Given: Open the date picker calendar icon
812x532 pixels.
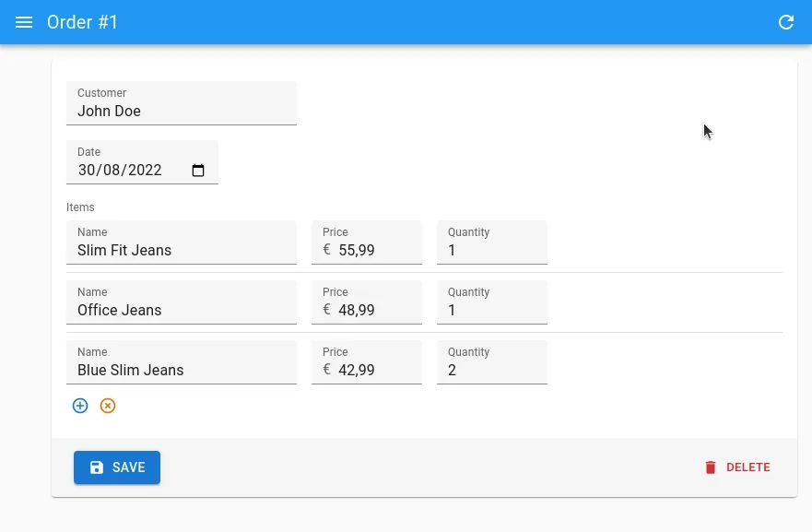Looking at the screenshot, I should click(x=198, y=170).
